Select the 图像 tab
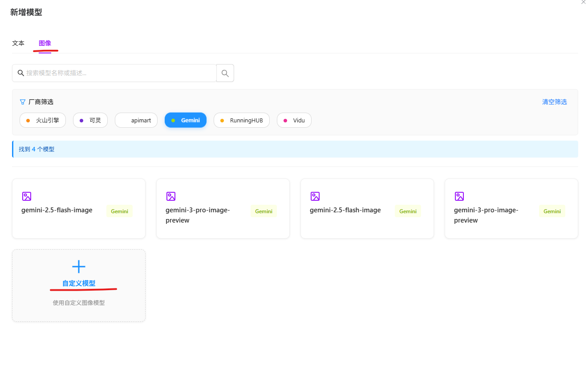The image size is (588, 377). click(x=45, y=43)
